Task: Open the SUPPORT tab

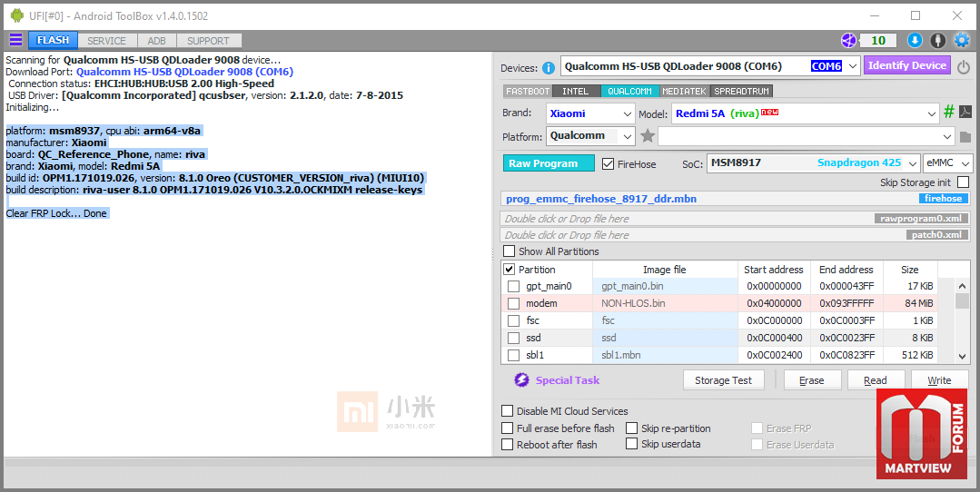Action: (208, 41)
